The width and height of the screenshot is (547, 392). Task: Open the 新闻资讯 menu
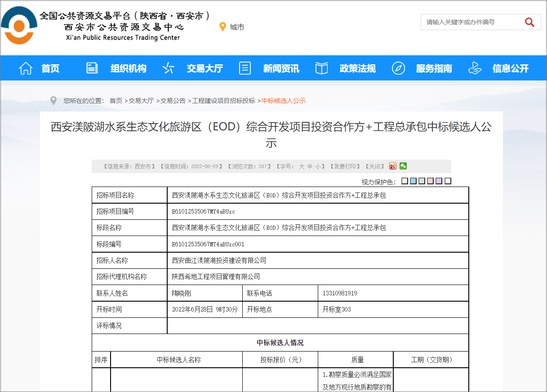click(281, 69)
